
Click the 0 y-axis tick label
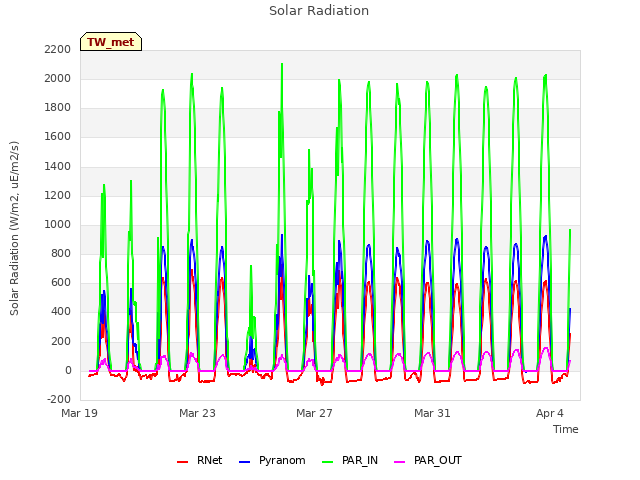pyautogui.click(x=68, y=371)
